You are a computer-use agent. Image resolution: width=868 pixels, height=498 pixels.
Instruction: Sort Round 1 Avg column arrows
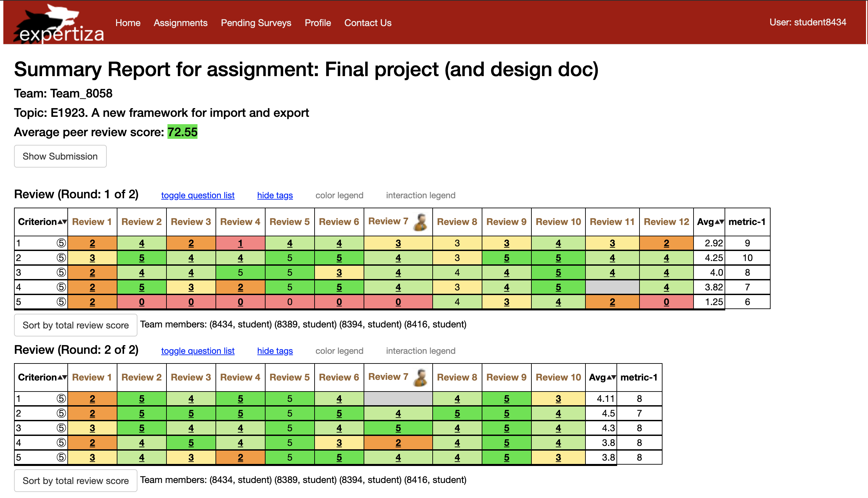[x=719, y=222]
